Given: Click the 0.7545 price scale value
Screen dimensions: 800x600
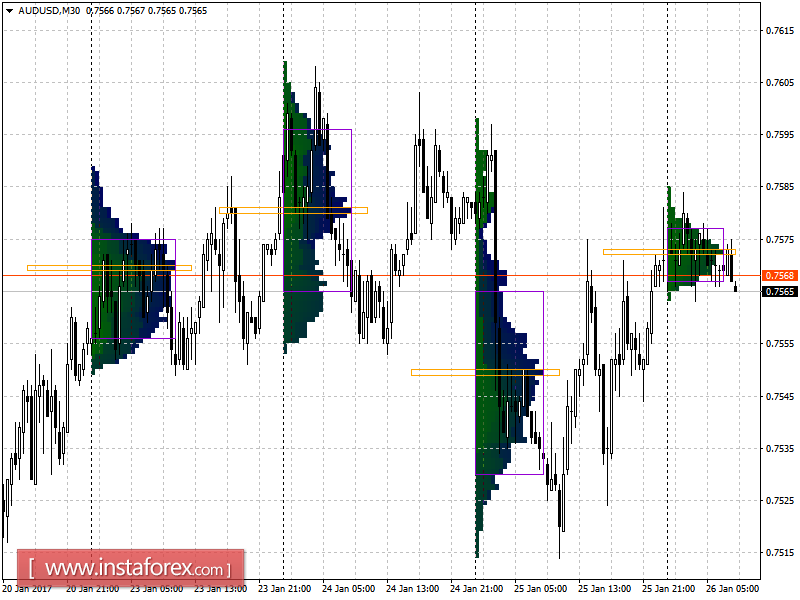Looking at the screenshot, I should coord(780,396).
